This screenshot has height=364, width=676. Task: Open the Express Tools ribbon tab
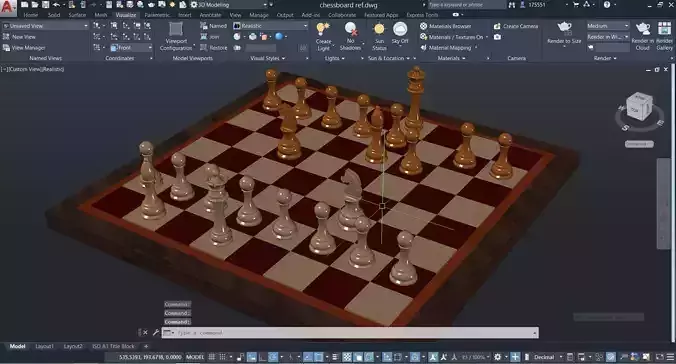422,15
